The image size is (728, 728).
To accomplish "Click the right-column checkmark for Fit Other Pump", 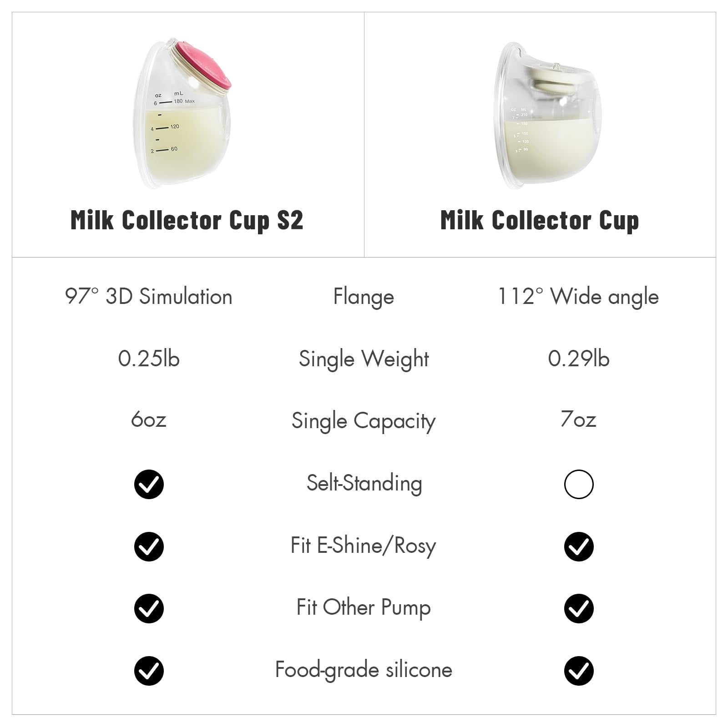I will [x=578, y=608].
